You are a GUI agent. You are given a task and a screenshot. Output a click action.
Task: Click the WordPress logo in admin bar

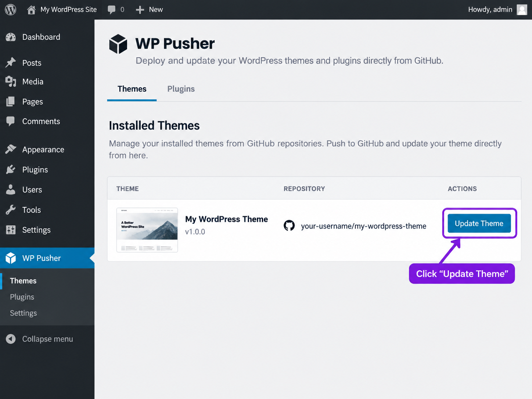click(11, 10)
